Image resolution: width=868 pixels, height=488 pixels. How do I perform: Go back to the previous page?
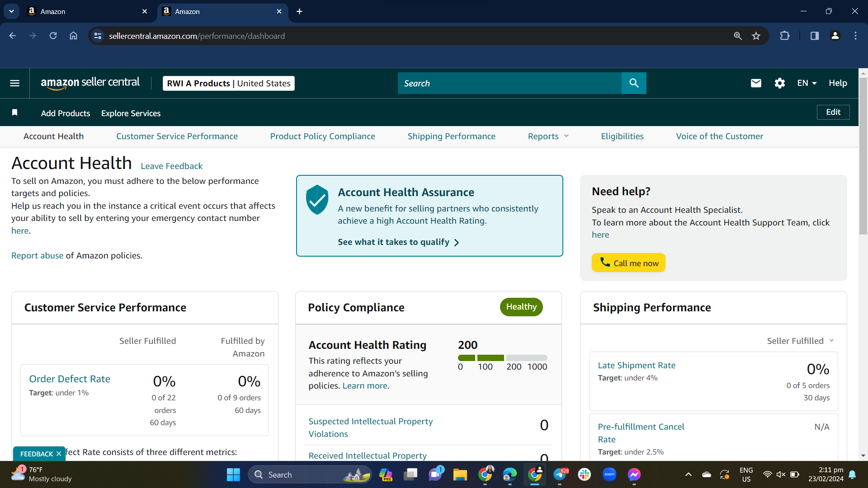coord(13,36)
